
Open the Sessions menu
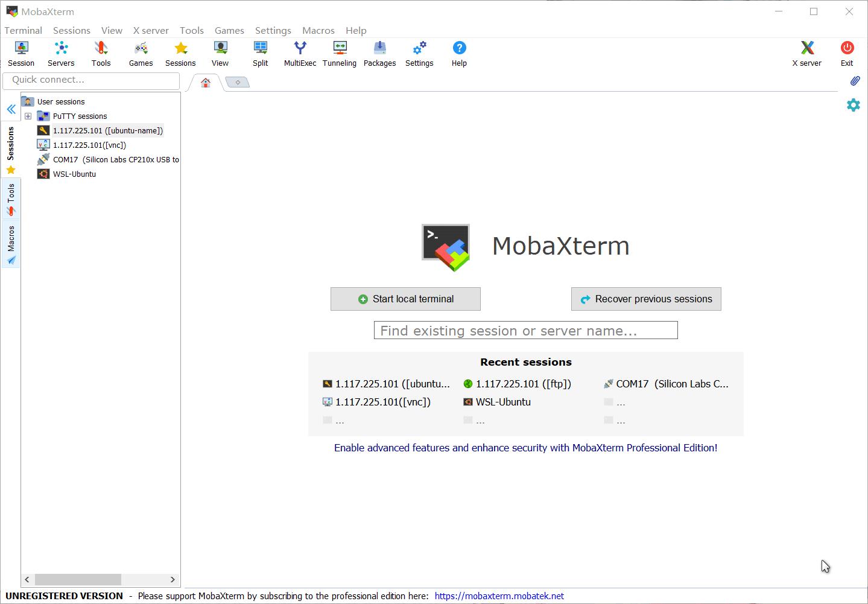72,30
